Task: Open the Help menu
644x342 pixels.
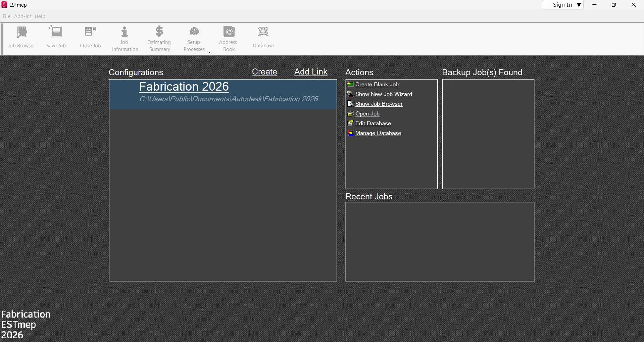Action: (x=40, y=16)
